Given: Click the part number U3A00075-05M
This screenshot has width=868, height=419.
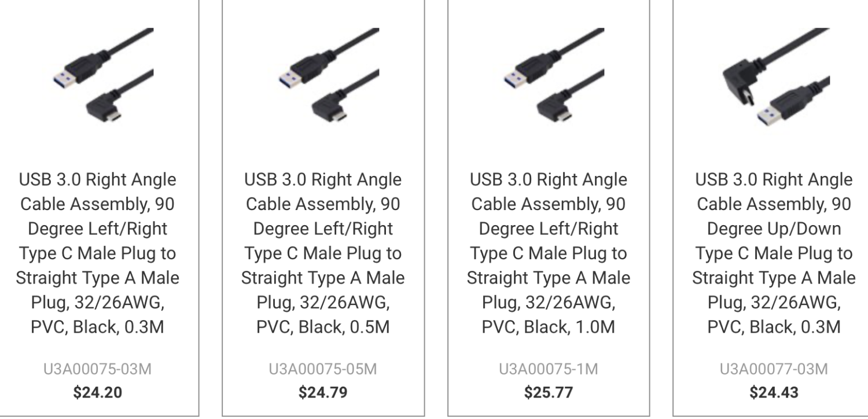Looking at the screenshot, I should [323, 369].
